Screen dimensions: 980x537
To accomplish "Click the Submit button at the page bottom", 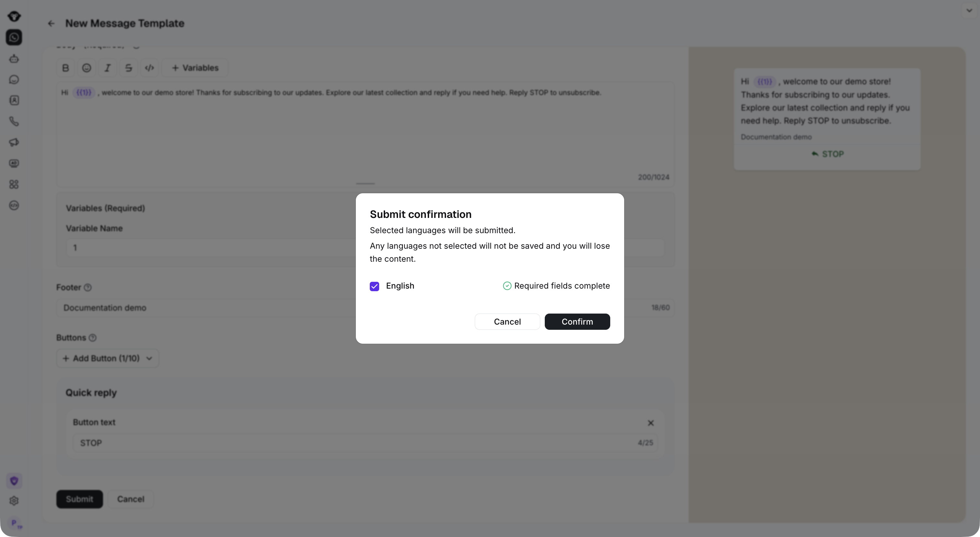I will 79,499.
